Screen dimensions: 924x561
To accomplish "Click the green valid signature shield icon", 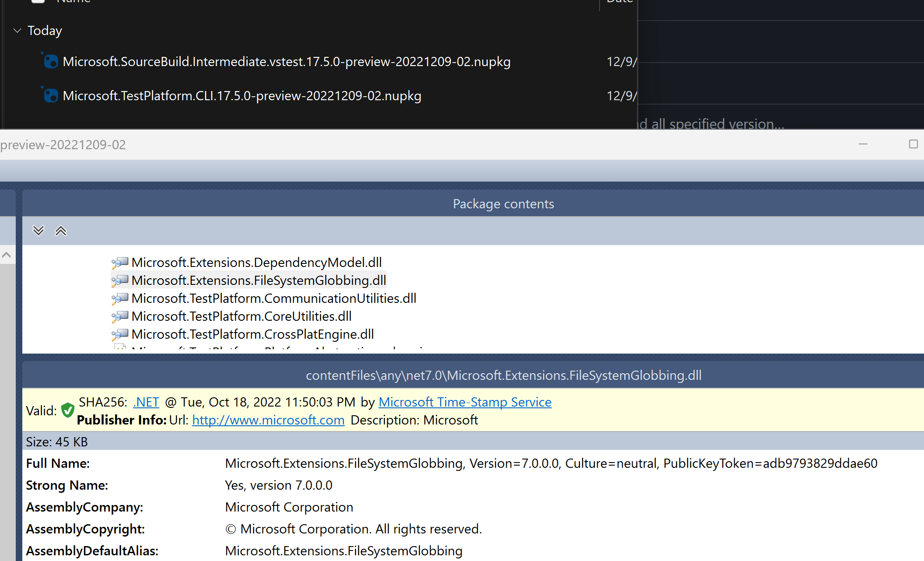I will (67, 410).
